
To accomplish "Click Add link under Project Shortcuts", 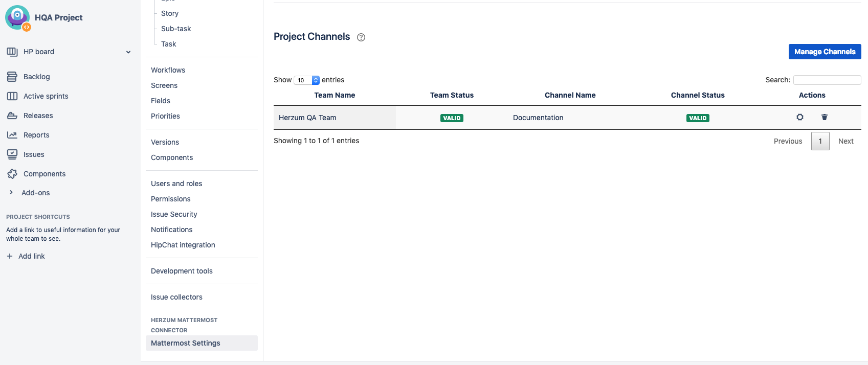I will pos(31,256).
